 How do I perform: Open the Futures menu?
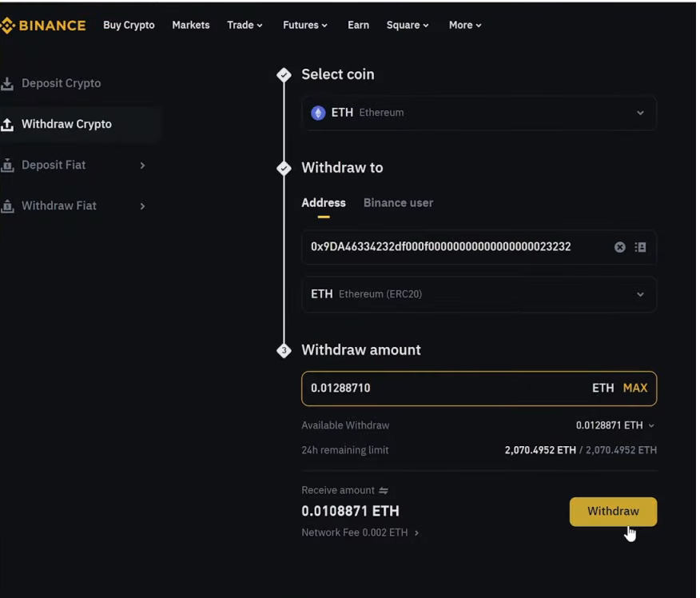305,25
